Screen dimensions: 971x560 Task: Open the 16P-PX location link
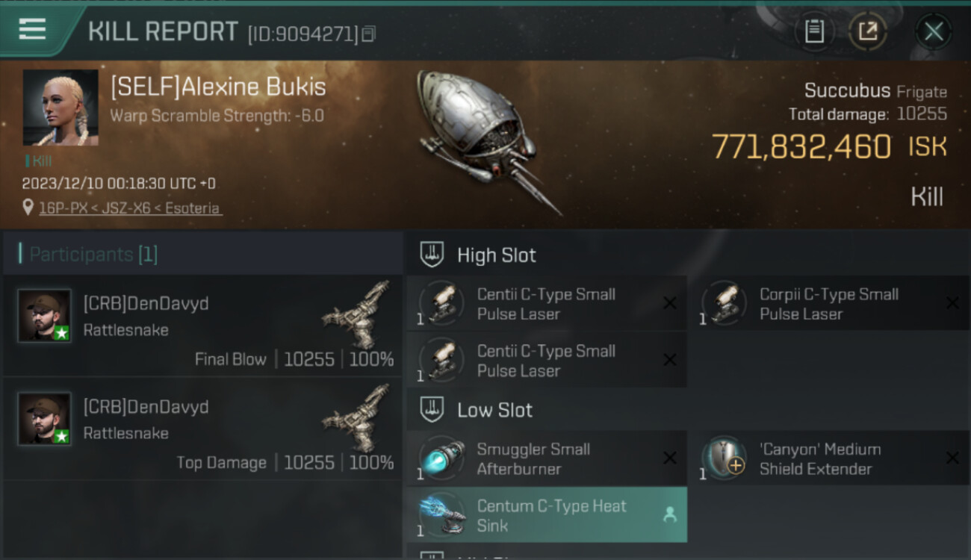[131, 208]
